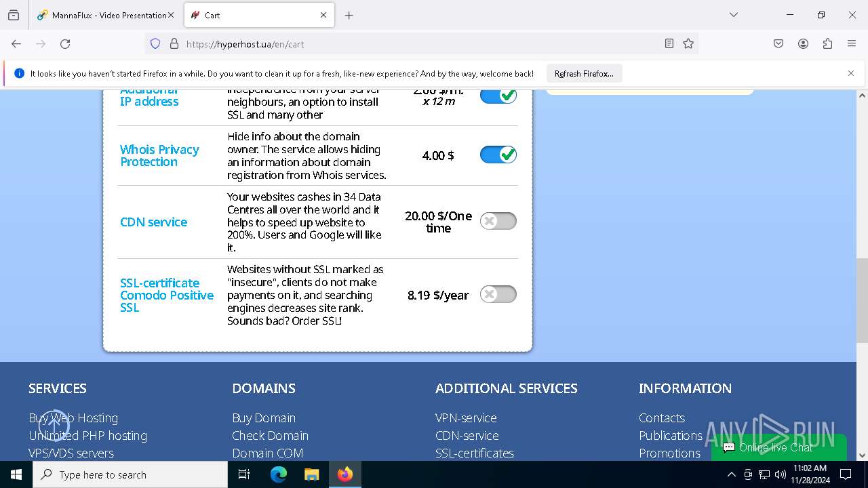The height and width of the screenshot is (488, 868).
Task: Open the Contacts link
Action: tap(662, 418)
